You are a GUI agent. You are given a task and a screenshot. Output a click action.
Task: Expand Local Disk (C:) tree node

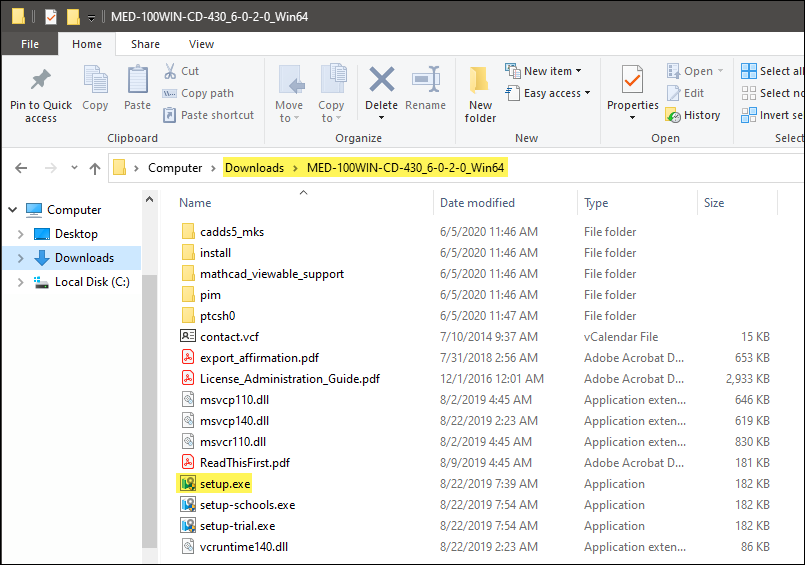click(x=21, y=282)
